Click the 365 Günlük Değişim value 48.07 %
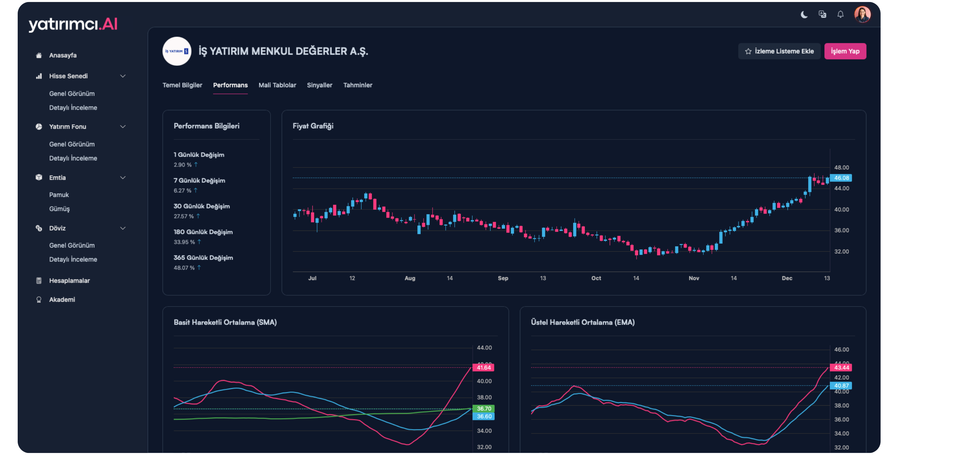 click(184, 268)
